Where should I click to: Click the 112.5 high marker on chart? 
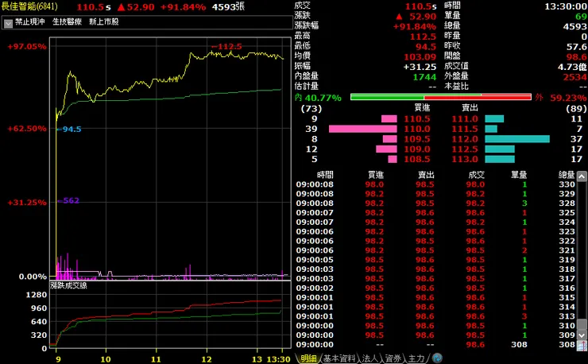point(227,47)
